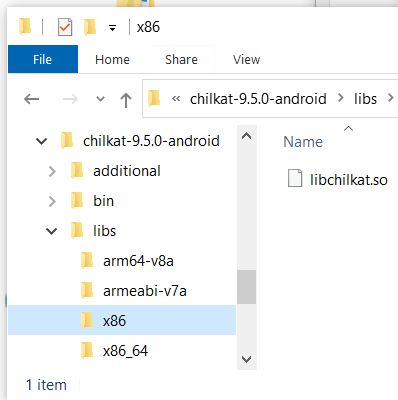Open the Recent locations dropdown chevron
398x400 pixels.
100,99
